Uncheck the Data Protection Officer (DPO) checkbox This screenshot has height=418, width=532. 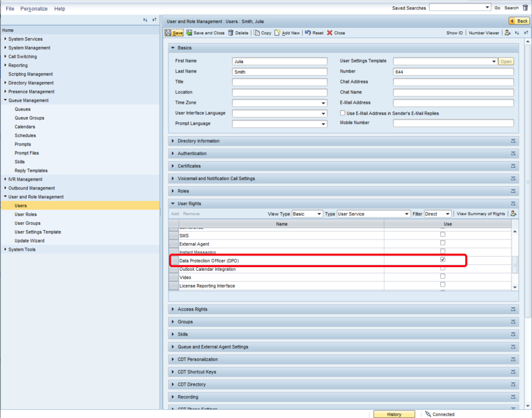point(443,259)
